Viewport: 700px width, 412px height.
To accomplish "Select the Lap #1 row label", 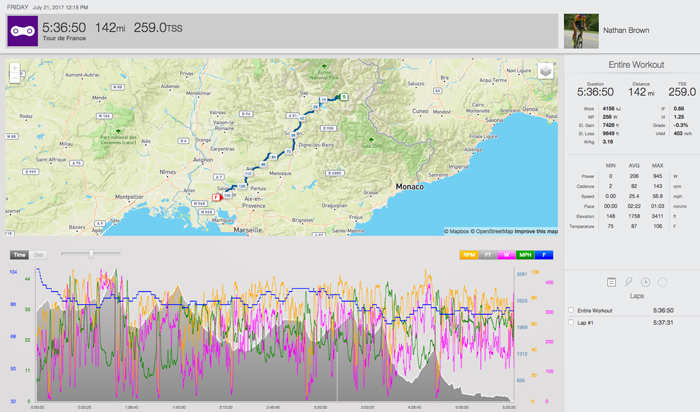I will click(585, 322).
